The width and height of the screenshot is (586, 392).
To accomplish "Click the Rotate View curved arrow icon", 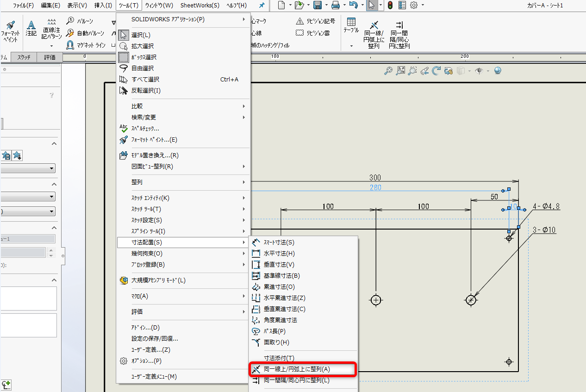I will 436,71.
